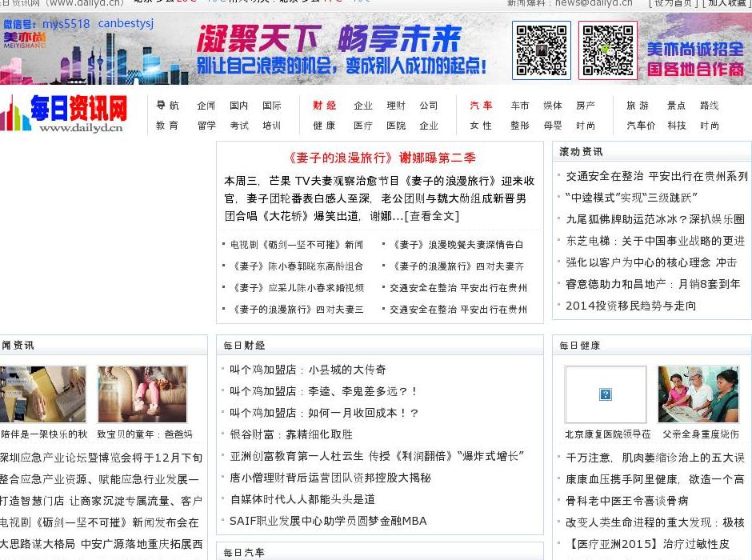Image resolution: width=752 pixels, height=560 pixels.
Task: Go to the 娱体 section
Action: click(x=553, y=106)
